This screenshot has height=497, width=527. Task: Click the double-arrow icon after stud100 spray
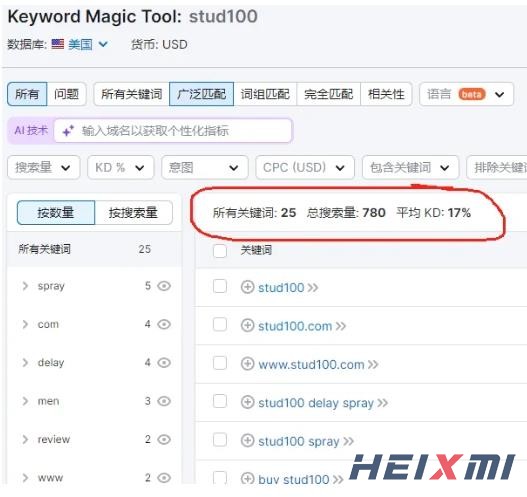point(349,441)
